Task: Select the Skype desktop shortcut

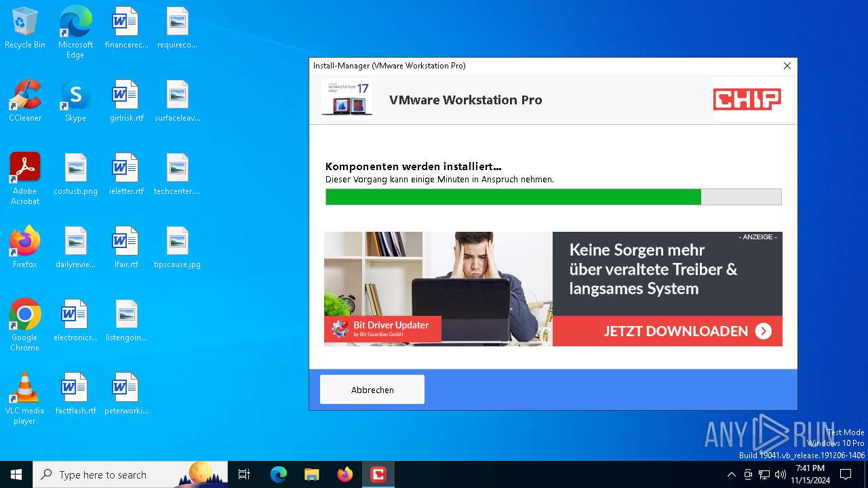Action: pyautogui.click(x=75, y=102)
